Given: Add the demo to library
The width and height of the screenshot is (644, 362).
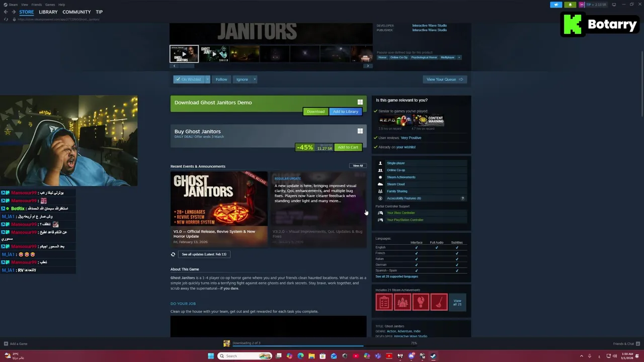Looking at the screenshot, I should (x=346, y=112).
